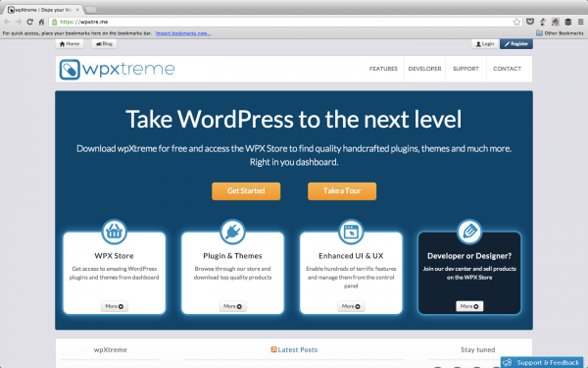Click the Latest Posts RSS icon
The image size is (588, 368).
[273, 349]
